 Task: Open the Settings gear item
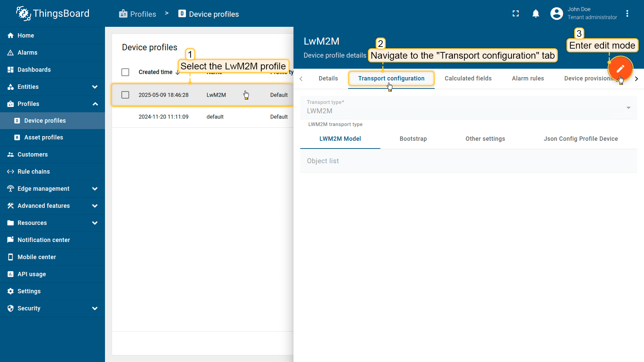pyautogui.click(x=29, y=291)
